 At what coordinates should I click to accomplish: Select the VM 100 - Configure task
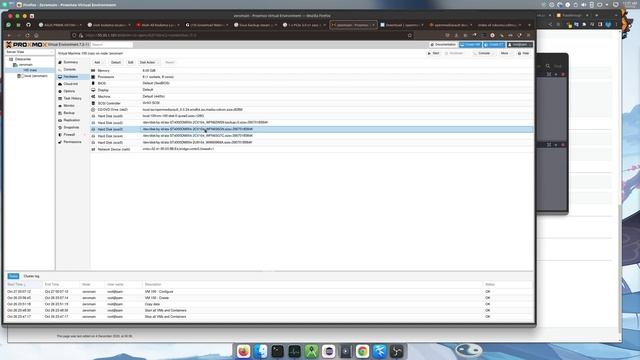tap(269, 292)
